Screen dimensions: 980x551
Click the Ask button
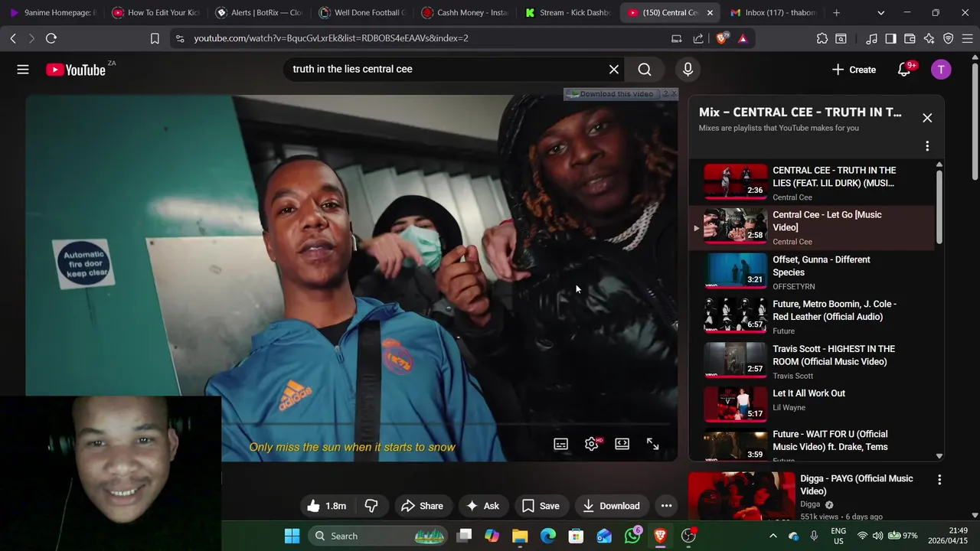tap(482, 506)
